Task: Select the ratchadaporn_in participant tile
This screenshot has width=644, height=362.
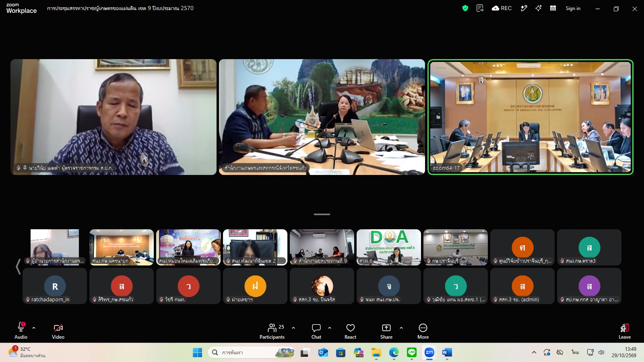Action: [55, 286]
